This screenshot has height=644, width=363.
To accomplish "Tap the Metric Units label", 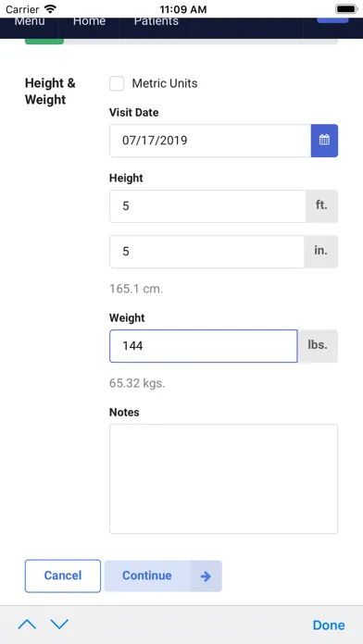I will click(x=165, y=83).
